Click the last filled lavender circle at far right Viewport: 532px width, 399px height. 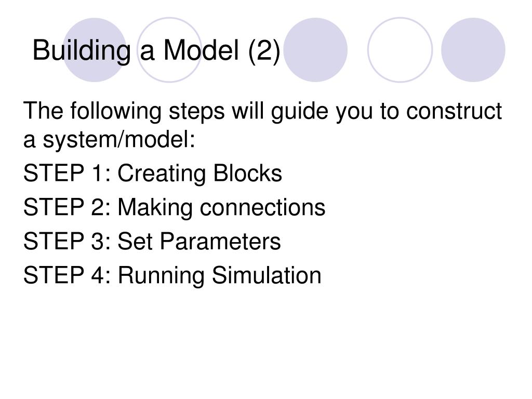pyautogui.click(x=473, y=50)
